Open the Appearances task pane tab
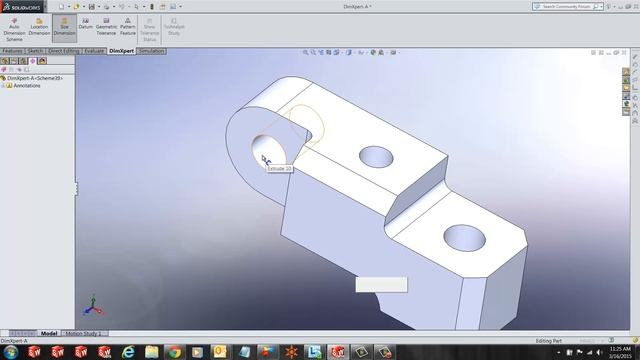This screenshot has width=640, height=360. (x=626, y=104)
